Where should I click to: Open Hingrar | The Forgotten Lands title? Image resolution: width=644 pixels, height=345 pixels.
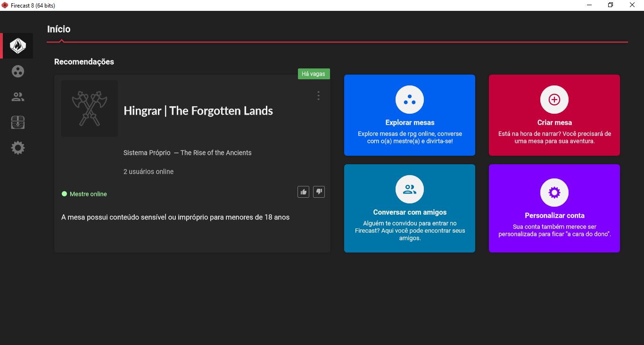coord(198,111)
